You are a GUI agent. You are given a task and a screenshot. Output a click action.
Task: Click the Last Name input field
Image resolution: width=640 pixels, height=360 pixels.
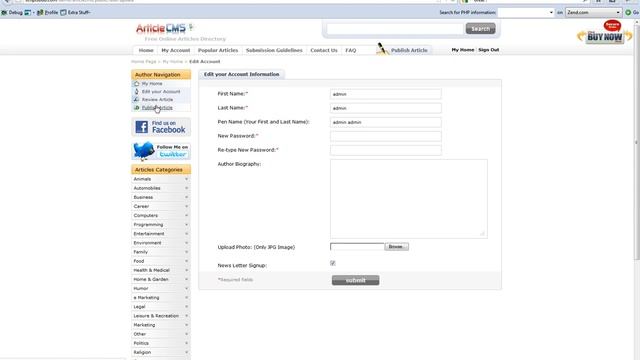[385, 108]
